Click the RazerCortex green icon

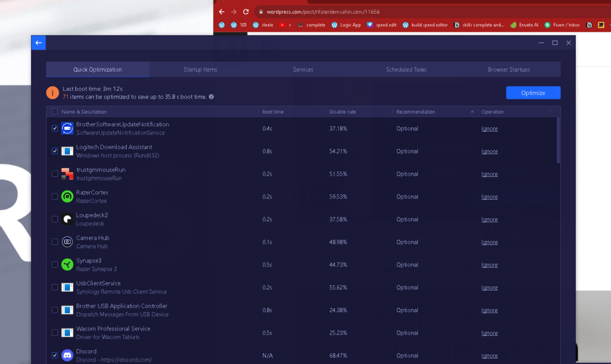(x=67, y=197)
